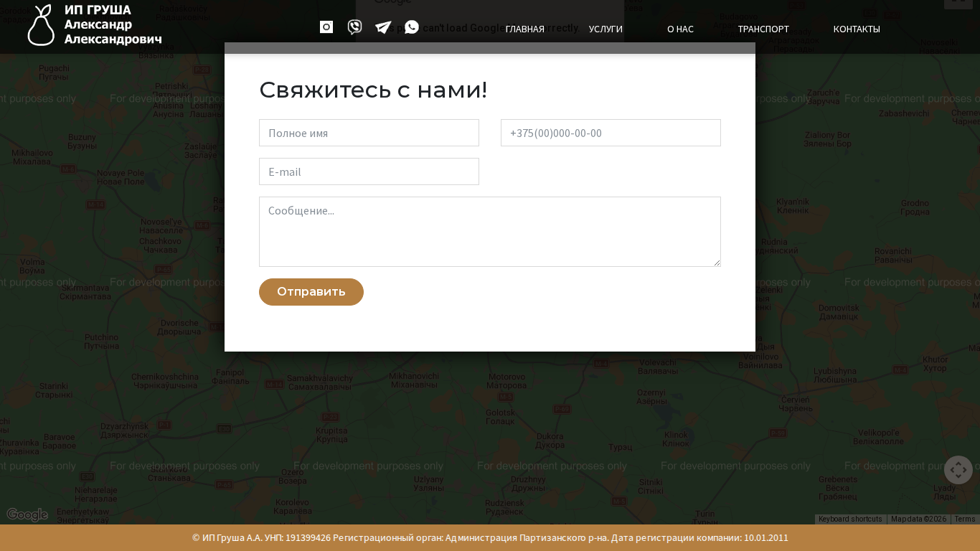Open the О НАС menu item
Screen dimensions: 980x551
click(680, 29)
